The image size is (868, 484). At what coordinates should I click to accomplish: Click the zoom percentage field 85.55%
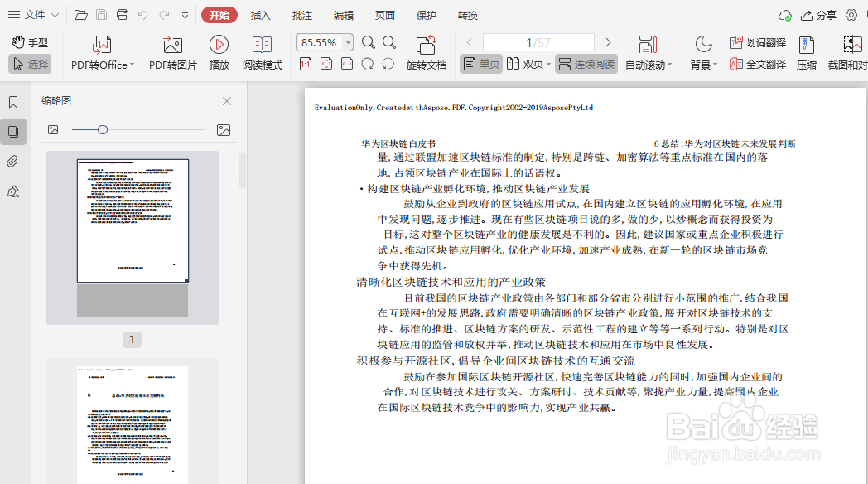point(320,42)
